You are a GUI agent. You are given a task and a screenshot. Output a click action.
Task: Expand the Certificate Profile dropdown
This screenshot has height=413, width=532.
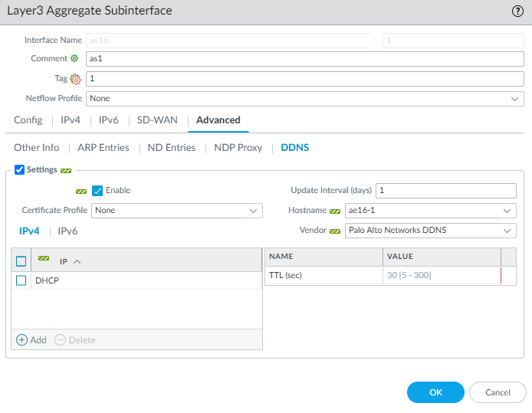point(177,210)
